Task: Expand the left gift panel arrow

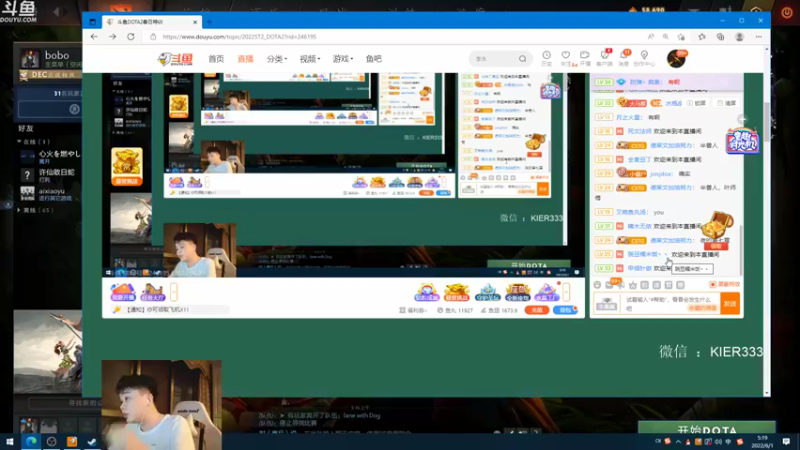Action: coord(174,292)
